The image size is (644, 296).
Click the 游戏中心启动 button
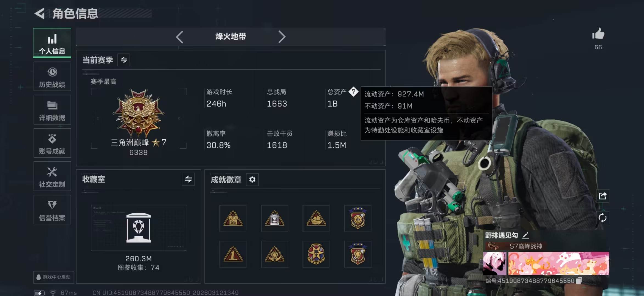click(x=54, y=277)
